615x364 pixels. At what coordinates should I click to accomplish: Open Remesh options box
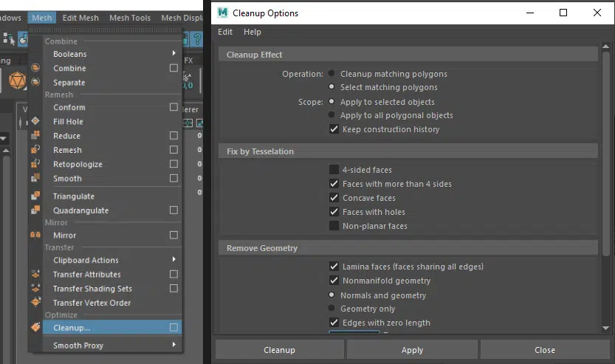click(x=173, y=149)
